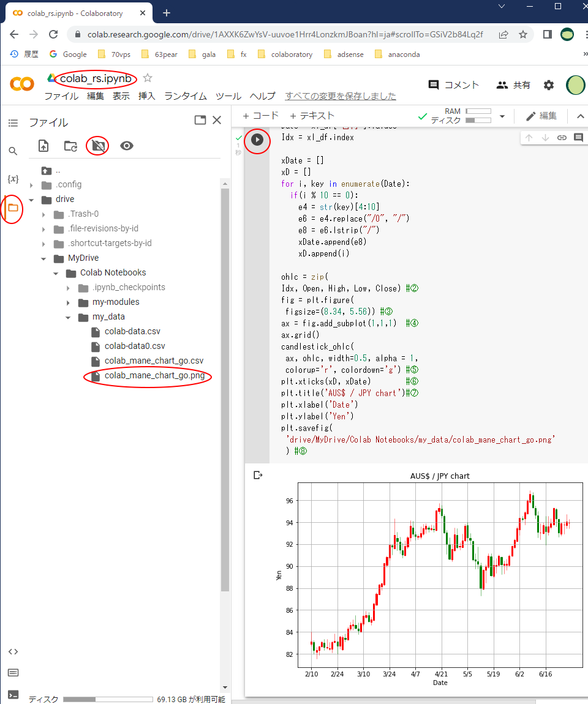588x704 pixels.
Task: Add comment to cell icon
Action: pos(579,138)
